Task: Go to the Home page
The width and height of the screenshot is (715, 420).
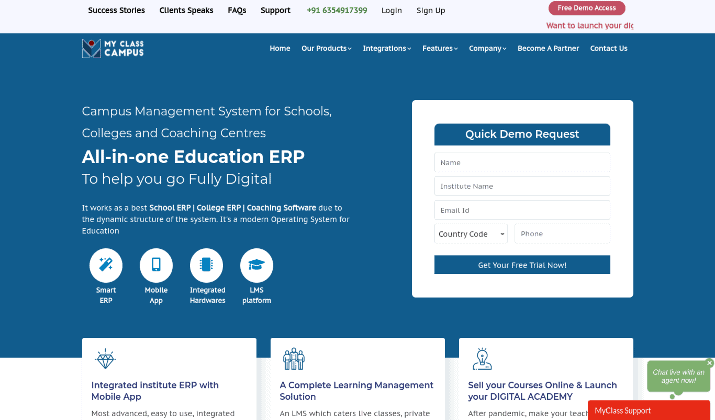Action: point(280,48)
